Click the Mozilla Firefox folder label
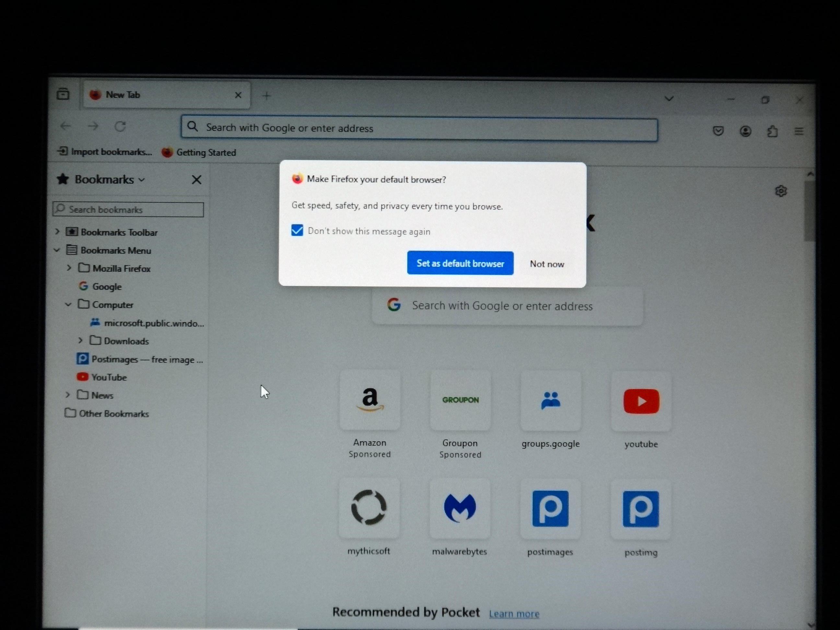840x630 pixels. tap(122, 268)
